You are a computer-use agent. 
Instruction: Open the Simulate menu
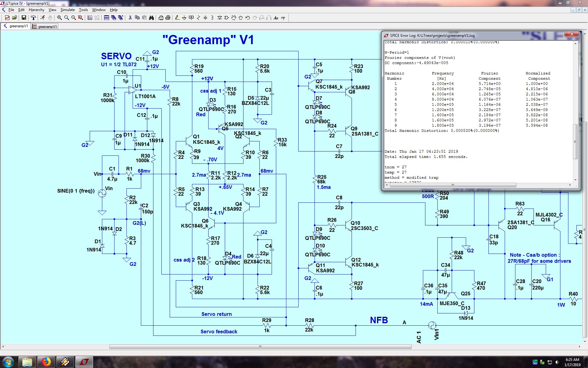[x=68, y=10]
